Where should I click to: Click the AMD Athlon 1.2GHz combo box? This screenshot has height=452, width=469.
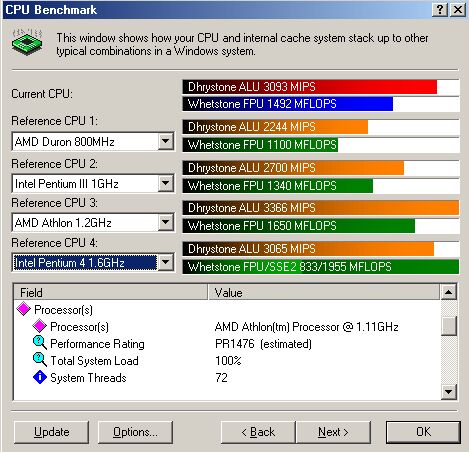coord(93,222)
